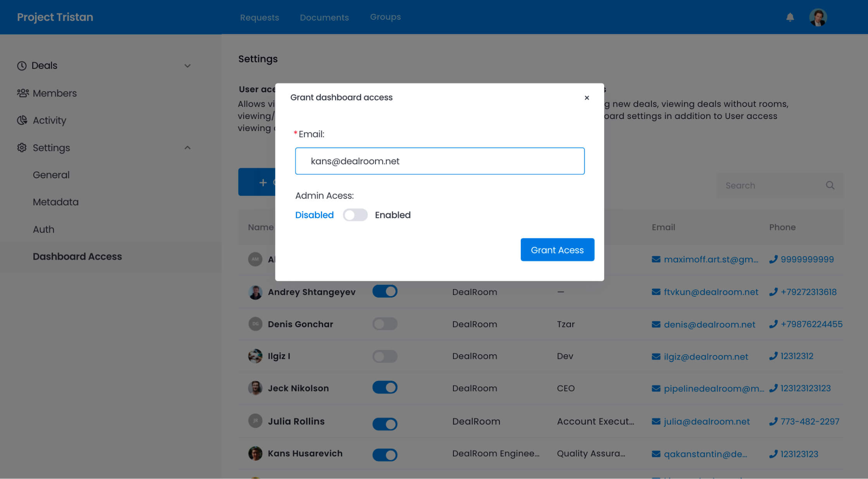This screenshot has width=868, height=479.
Task: Expand the Deals sidebar chevron
Action: coord(188,66)
